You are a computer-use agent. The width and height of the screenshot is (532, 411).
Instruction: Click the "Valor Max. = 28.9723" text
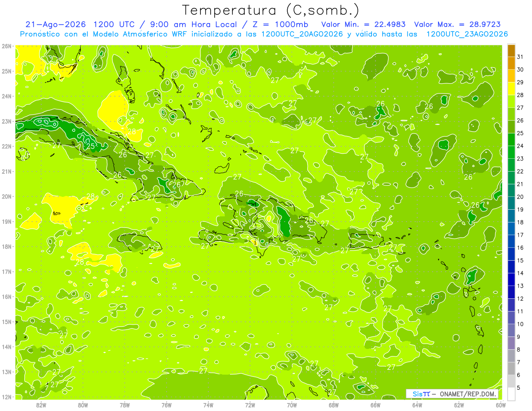click(458, 24)
